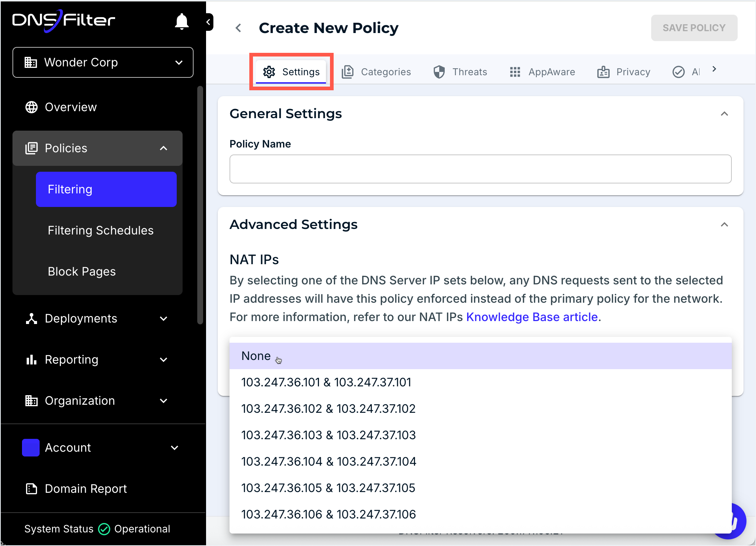The height and width of the screenshot is (546, 756).
Task: Open the Knowledge Base article link
Action: [x=532, y=317]
